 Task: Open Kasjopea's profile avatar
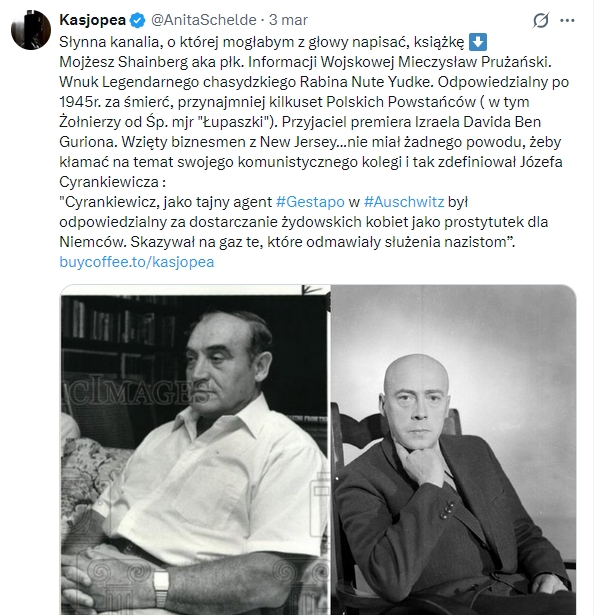(x=31, y=30)
